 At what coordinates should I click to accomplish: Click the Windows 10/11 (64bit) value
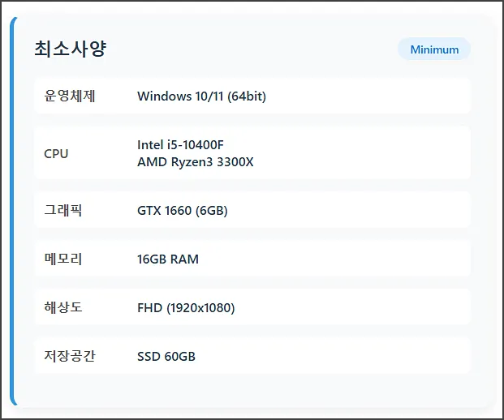pyautogui.click(x=201, y=96)
